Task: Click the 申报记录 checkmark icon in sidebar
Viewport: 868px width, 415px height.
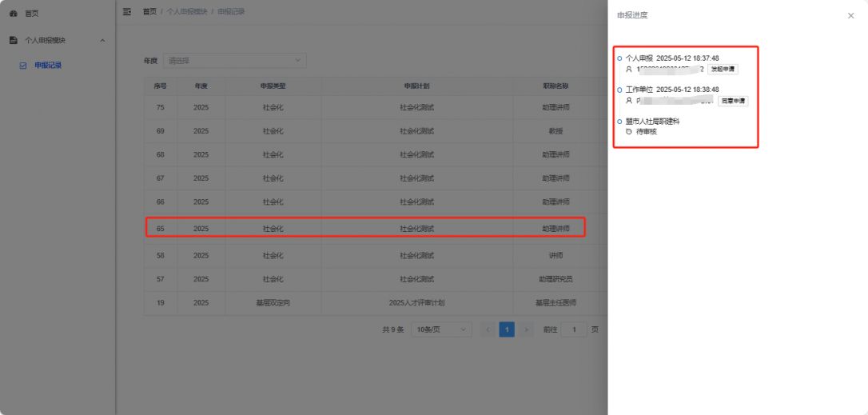Action: coord(22,66)
